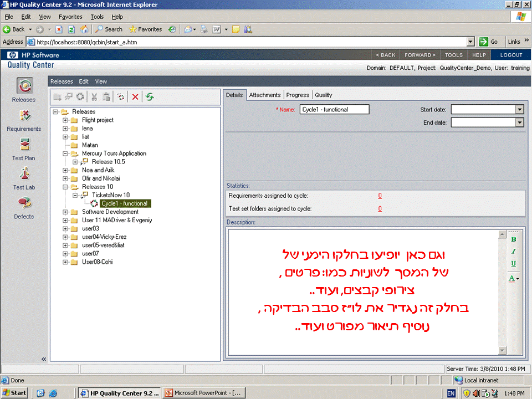Click New Release Folder toolbar icon

(x=57, y=97)
